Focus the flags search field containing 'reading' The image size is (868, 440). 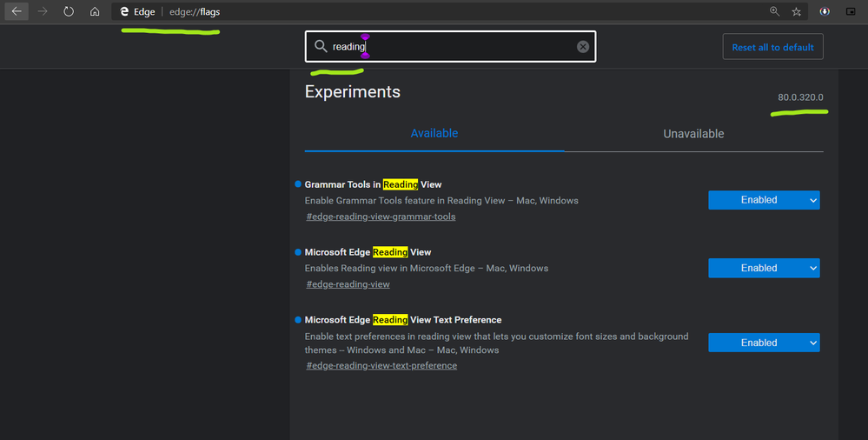pyautogui.click(x=450, y=47)
